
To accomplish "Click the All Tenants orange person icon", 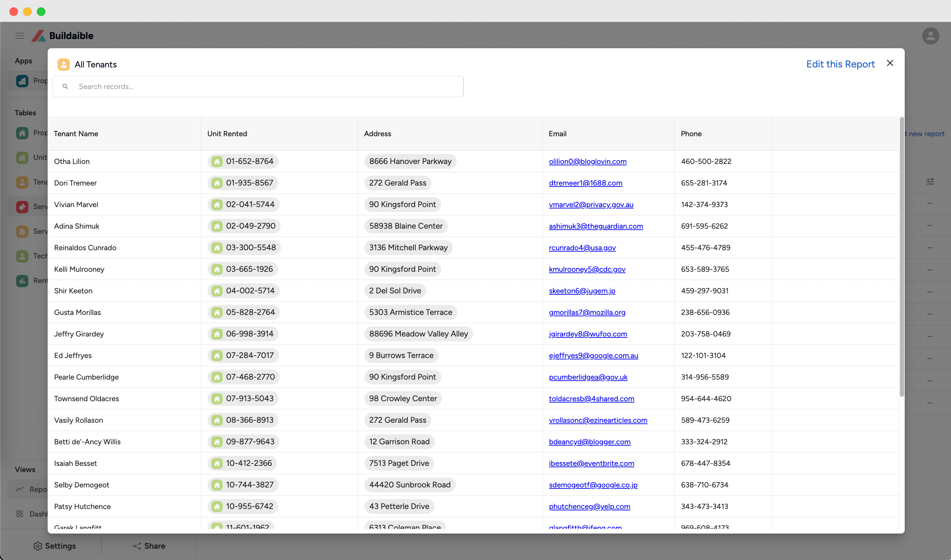I will click(63, 65).
